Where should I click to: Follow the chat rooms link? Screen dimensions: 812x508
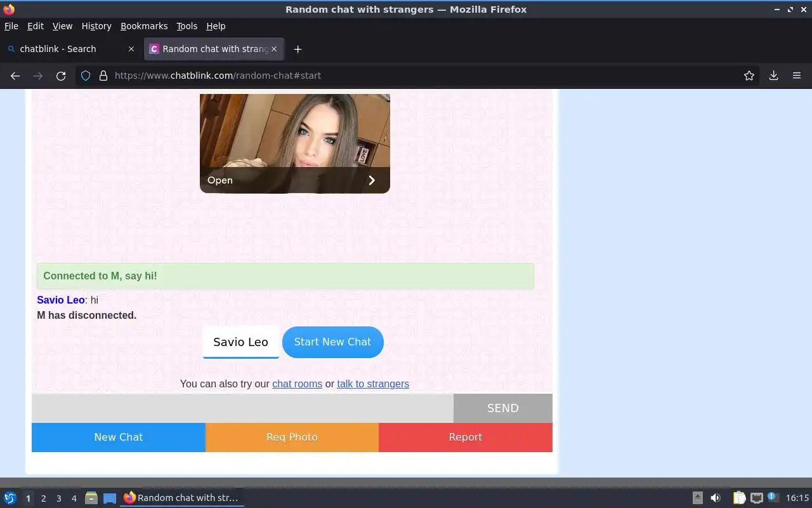[x=297, y=384]
